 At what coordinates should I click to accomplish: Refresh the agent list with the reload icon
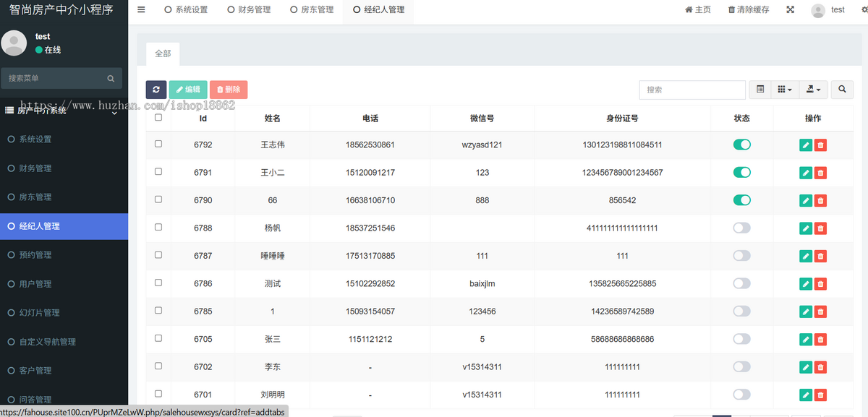156,90
